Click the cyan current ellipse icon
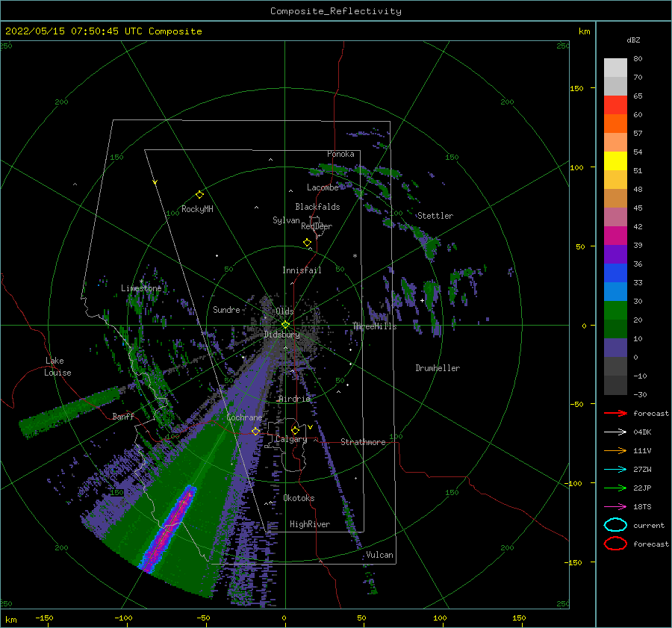The width and height of the screenshot is (672, 628). click(x=615, y=525)
